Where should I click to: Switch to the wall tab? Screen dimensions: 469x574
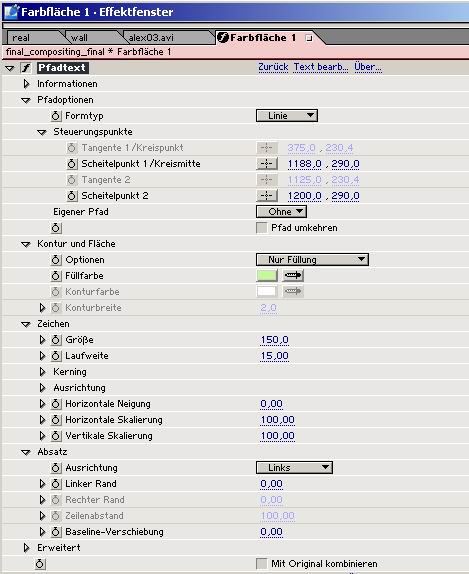pyautogui.click(x=79, y=38)
